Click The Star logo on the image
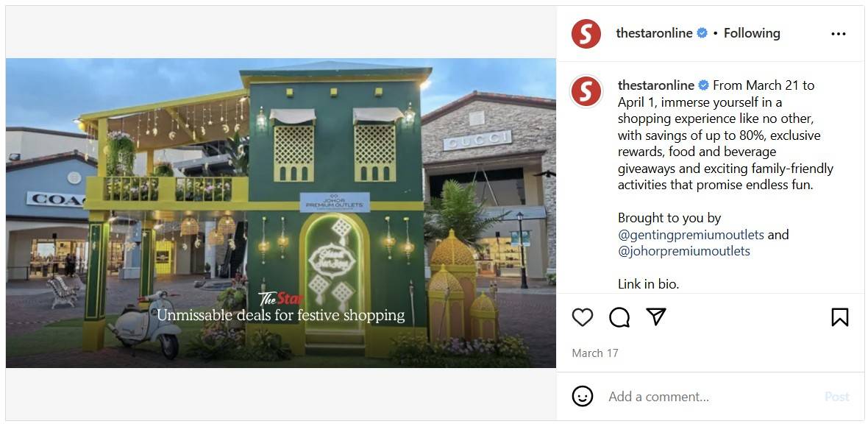The image size is (868, 424). click(x=281, y=300)
